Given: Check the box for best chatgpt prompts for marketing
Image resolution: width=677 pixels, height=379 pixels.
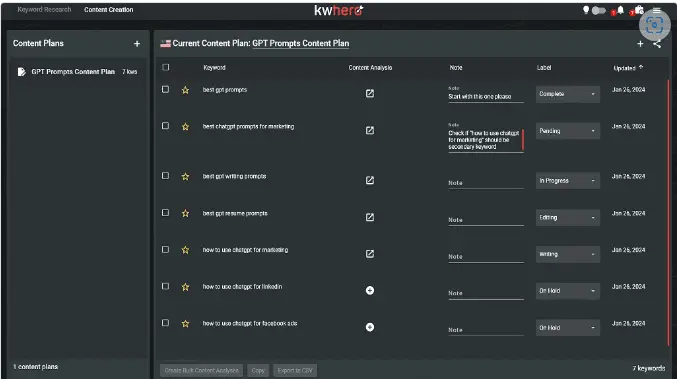Looking at the screenshot, I should pos(165,126).
